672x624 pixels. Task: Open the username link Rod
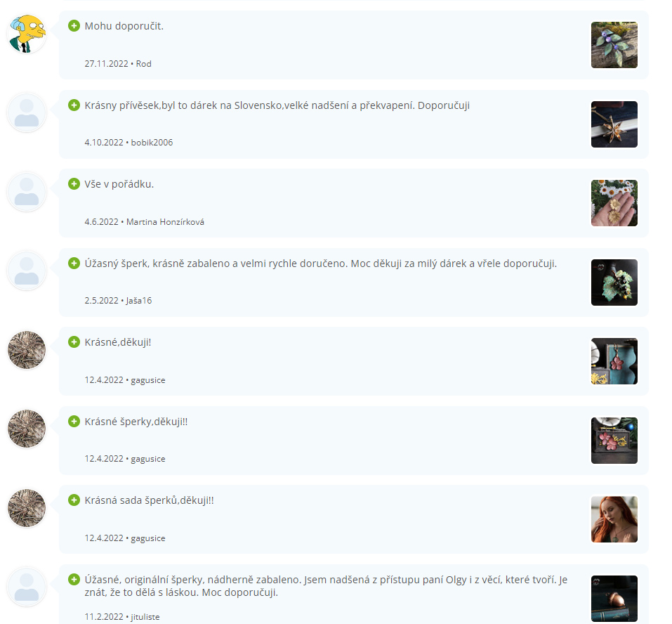click(143, 64)
